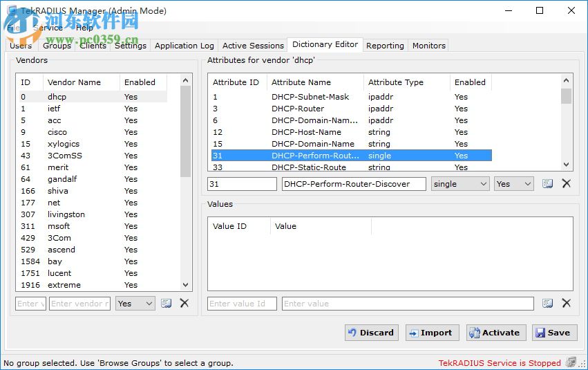Select vendor row 'livingston'
The image size is (588, 370).
[x=93, y=214]
